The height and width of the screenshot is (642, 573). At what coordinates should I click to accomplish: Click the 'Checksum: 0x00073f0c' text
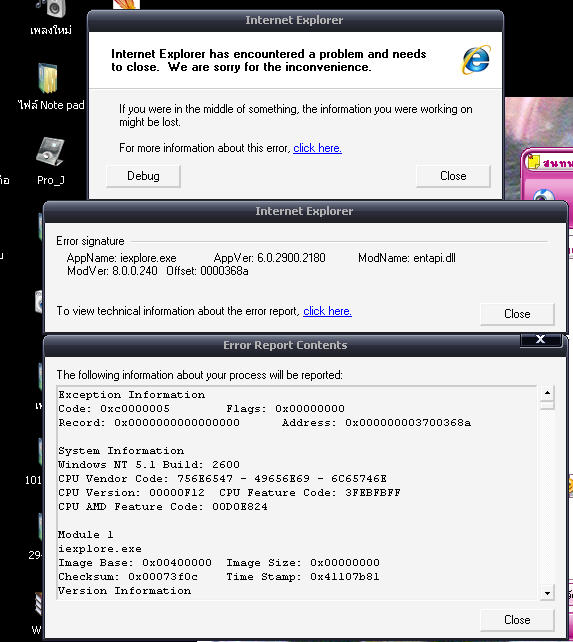click(128, 576)
